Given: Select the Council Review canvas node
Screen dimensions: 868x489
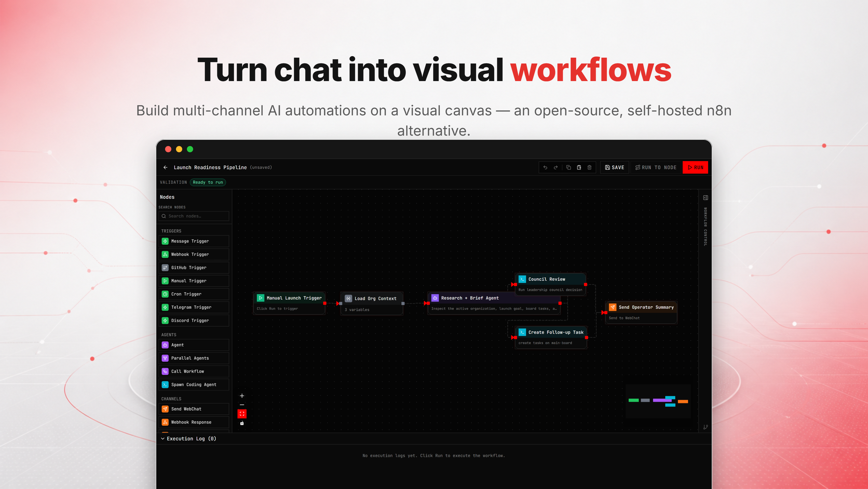Looking at the screenshot, I should (x=551, y=284).
